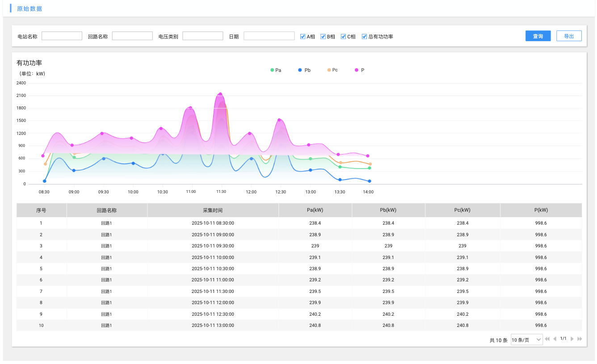Click the P data point at 11:00
The height and width of the screenshot is (364, 597).
point(190,109)
